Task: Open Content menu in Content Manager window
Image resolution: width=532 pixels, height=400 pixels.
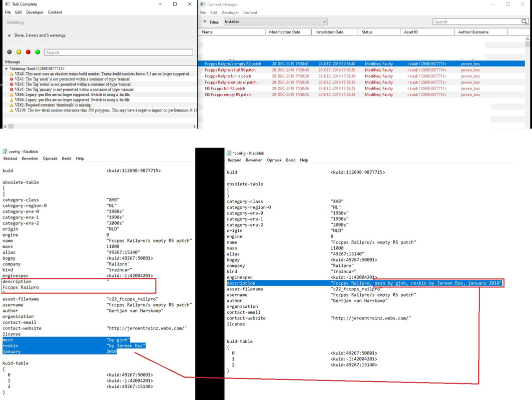Action: tap(250, 12)
